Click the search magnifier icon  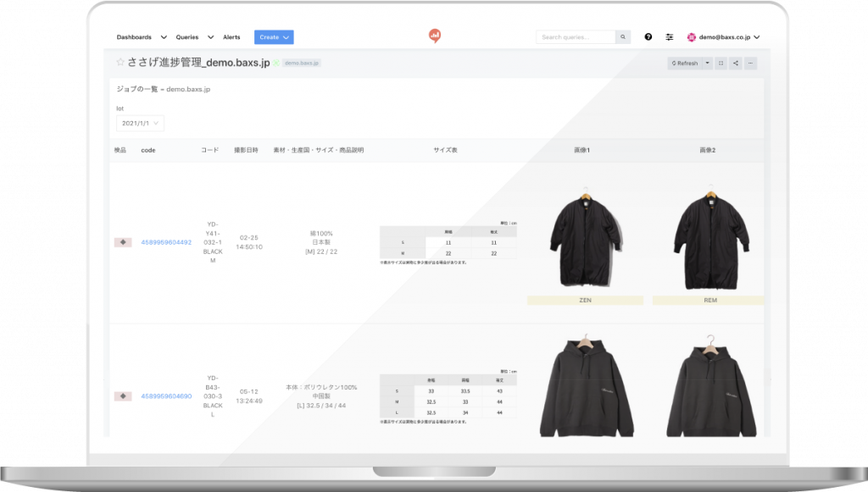click(623, 37)
